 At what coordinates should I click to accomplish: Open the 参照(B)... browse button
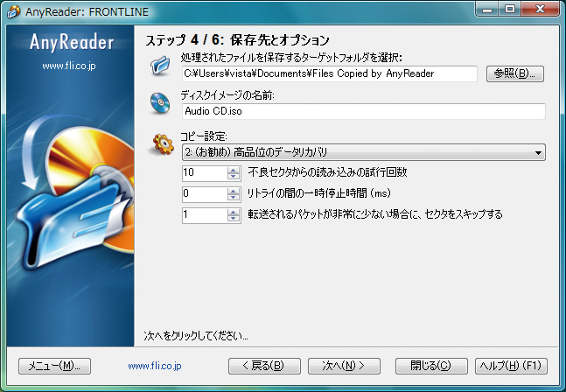(x=514, y=73)
